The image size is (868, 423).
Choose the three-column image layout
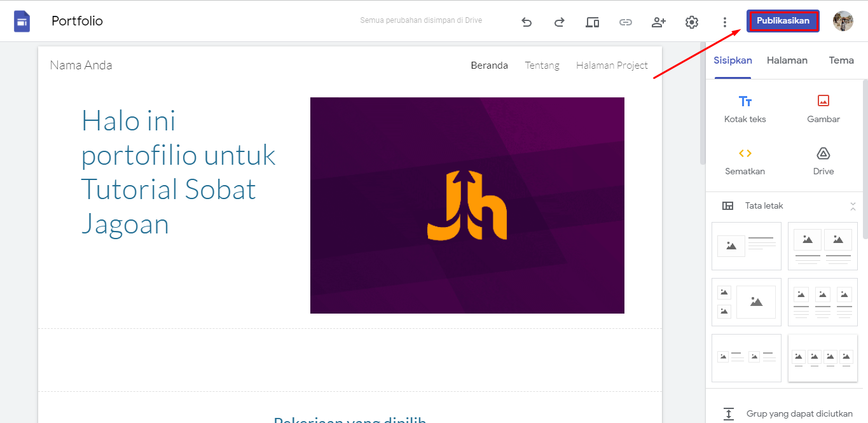click(823, 302)
